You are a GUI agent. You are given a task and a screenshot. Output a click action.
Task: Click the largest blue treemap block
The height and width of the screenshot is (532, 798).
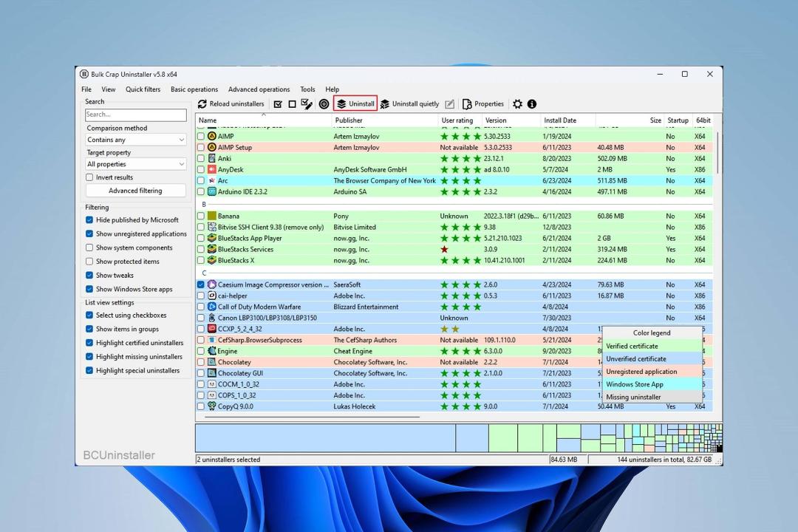tap(326, 438)
